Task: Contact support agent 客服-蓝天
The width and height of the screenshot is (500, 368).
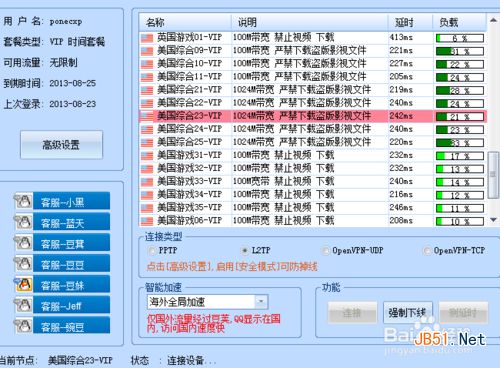Action: (x=71, y=222)
